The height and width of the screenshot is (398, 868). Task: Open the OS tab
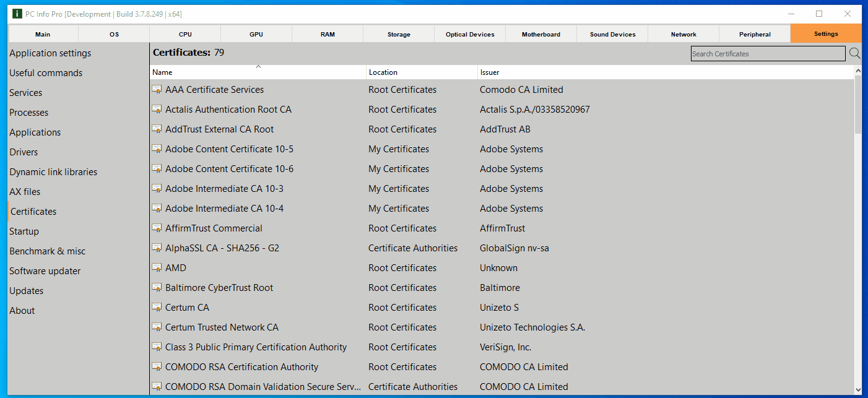tap(114, 34)
